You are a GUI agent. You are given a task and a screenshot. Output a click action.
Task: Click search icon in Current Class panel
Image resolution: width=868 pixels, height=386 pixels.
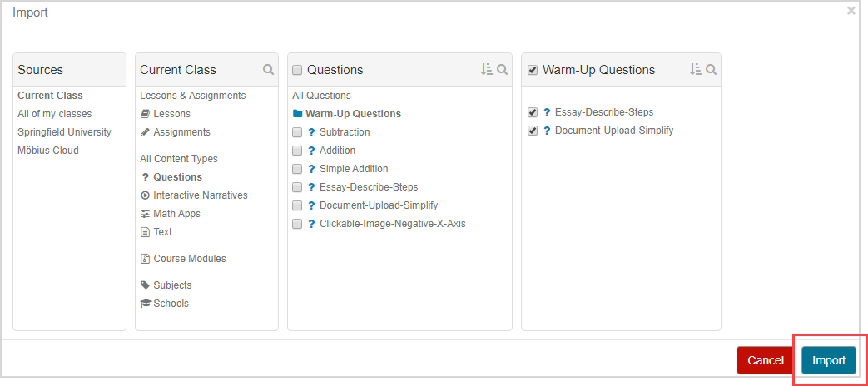(x=268, y=70)
